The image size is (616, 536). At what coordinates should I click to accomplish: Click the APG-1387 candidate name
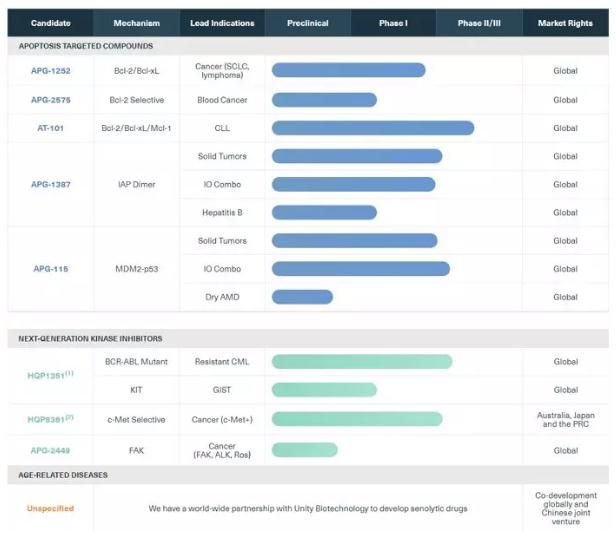click(x=50, y=184)
